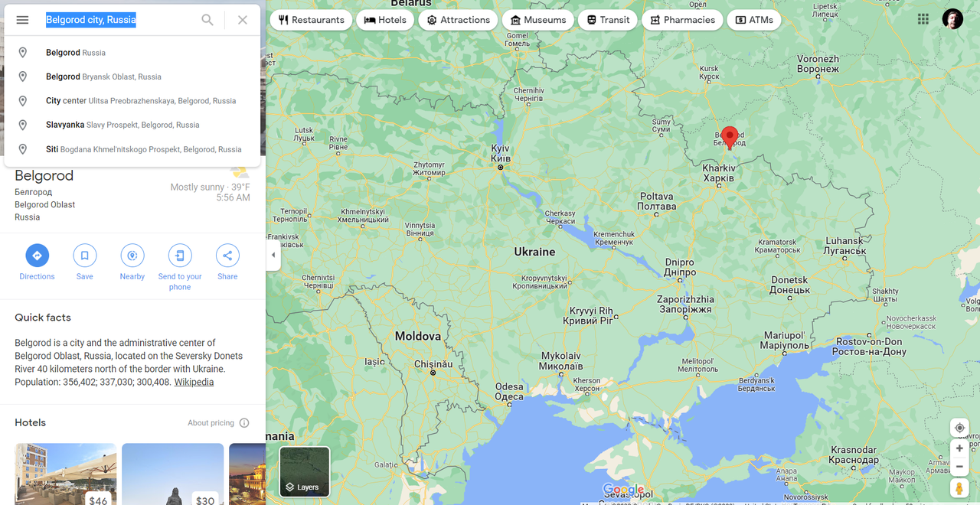Zoom out on the map

959,467
